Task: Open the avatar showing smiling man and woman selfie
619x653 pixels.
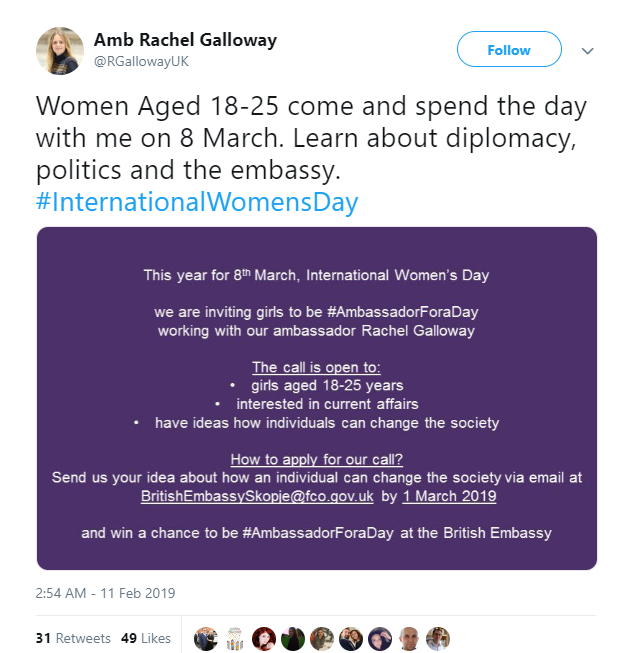Action: [x=351, y=638]
